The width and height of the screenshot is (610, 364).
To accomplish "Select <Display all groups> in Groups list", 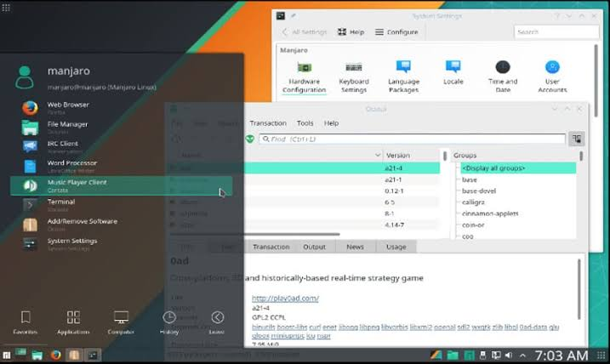I will pyautogui.click(x=518, y=168).
